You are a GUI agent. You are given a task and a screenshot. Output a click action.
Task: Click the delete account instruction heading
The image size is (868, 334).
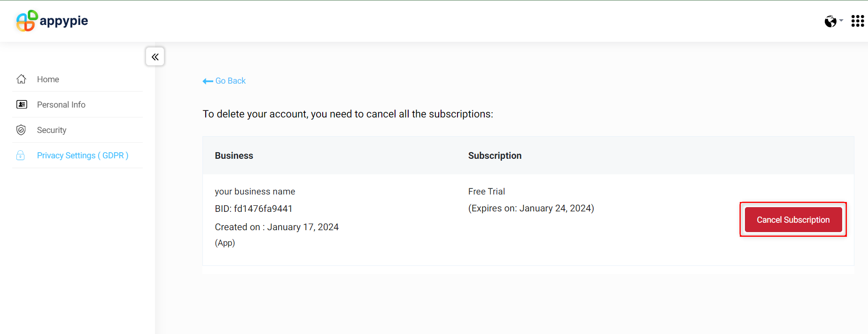click(348, 114)
